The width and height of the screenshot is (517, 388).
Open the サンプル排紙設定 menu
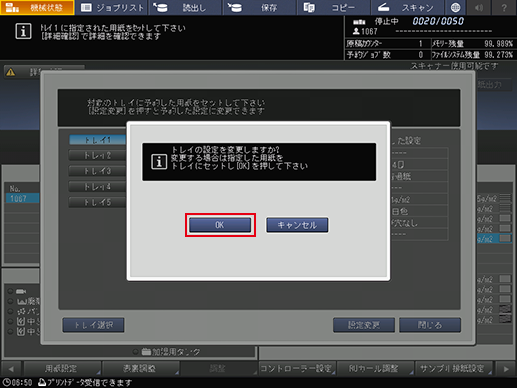(453, 369)
